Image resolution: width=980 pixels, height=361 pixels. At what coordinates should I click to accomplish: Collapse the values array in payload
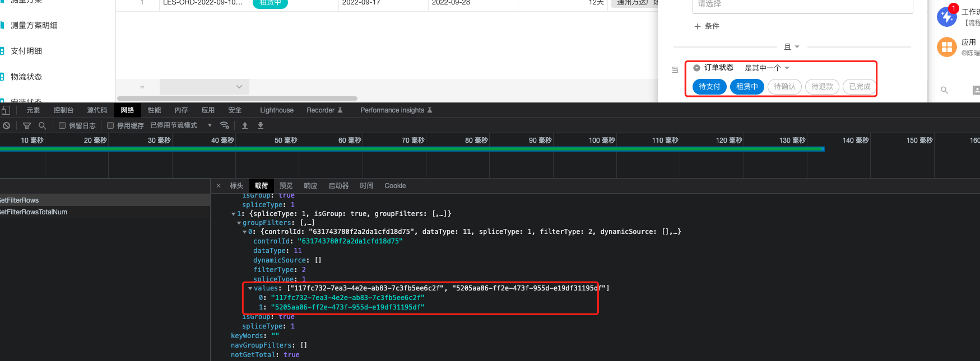pos(250,288)
